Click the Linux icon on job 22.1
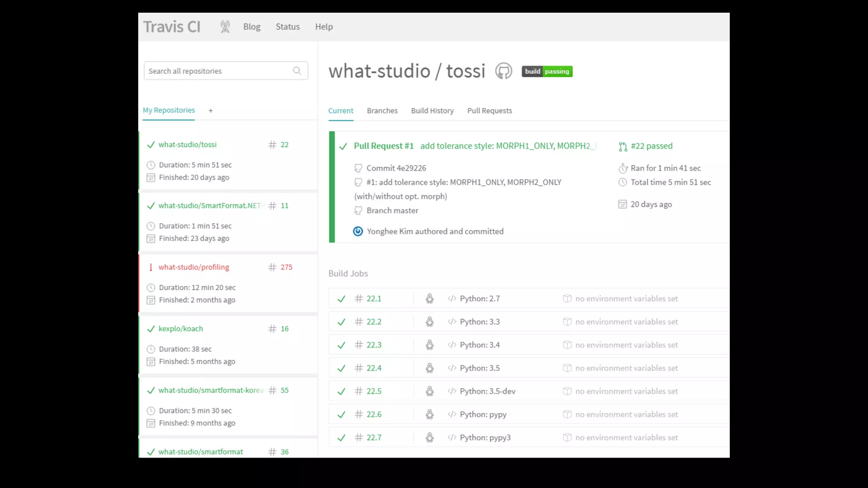This screenshot has width=868, height=488. [x=429, y=299]
